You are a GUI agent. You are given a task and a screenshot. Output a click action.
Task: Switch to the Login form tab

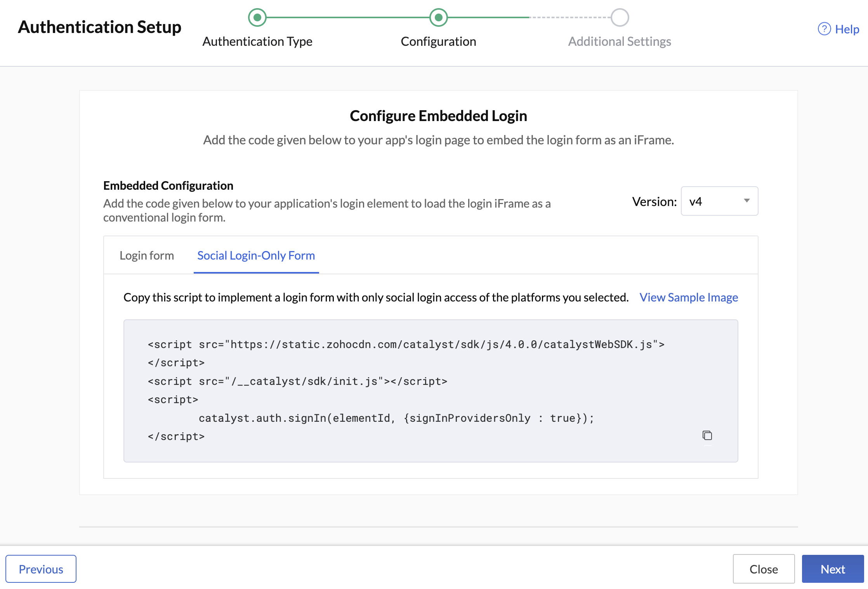tap(147, 255)
